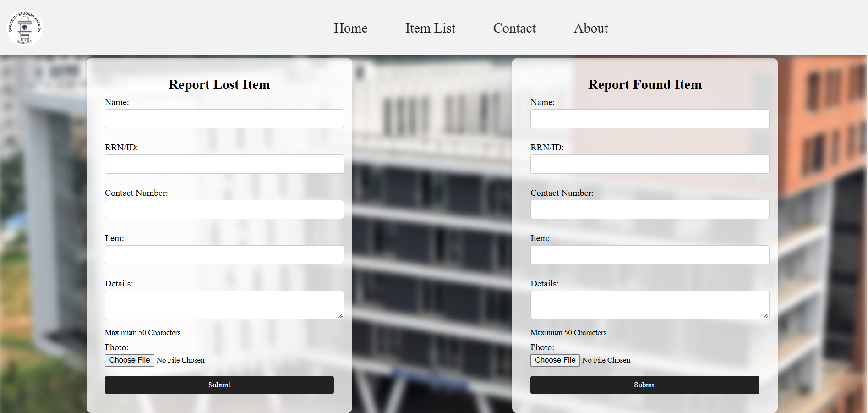
Task: Focus the Name field in Lost Item form
Action: (224, 119)
